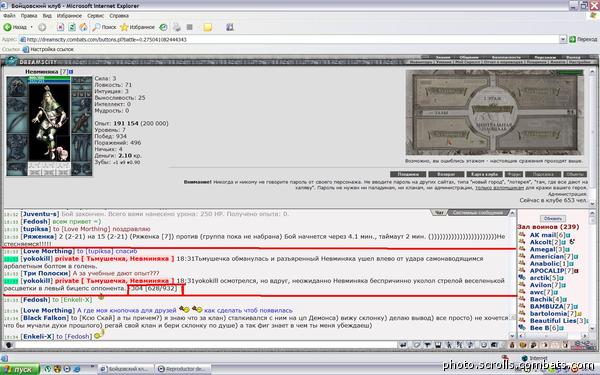Viewport: 600px width, 375px height.
Task: Open the Файл menu
Action: point(10,16)
